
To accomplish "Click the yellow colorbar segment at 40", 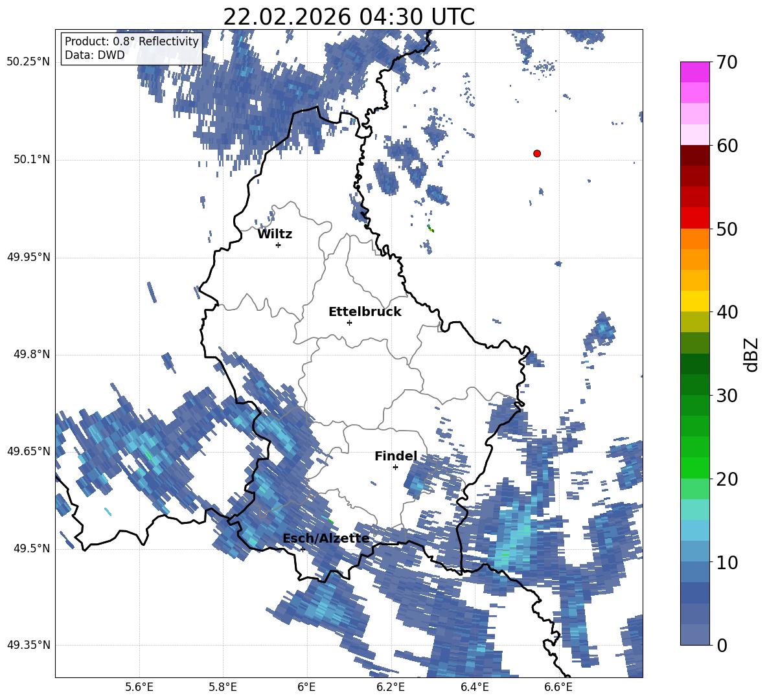I will point(694,301).
